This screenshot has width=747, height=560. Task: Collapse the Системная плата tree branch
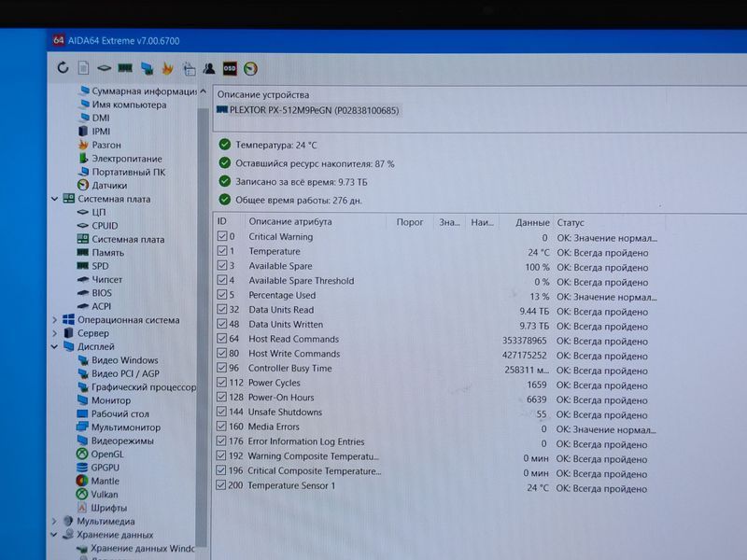click(x=54, y=199)
